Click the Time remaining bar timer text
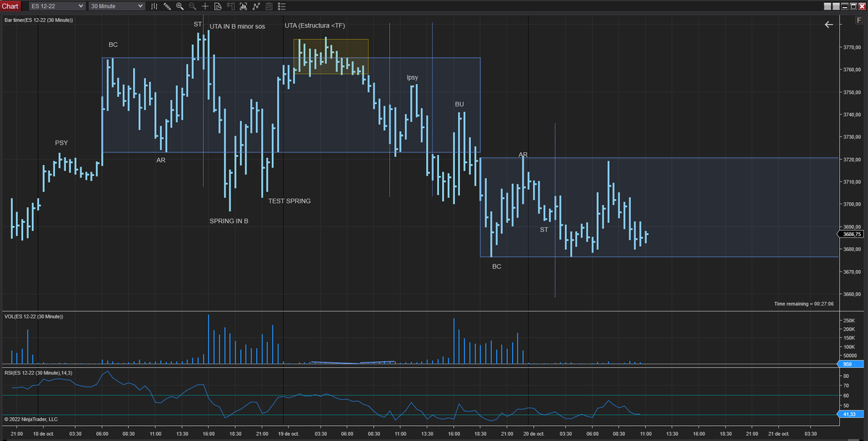The image size is (868, 441). click(804, 304)
